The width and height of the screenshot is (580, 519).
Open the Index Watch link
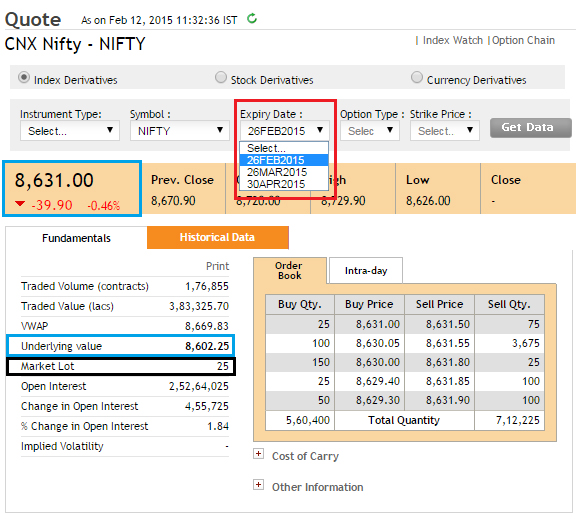[x=453, y=40]
